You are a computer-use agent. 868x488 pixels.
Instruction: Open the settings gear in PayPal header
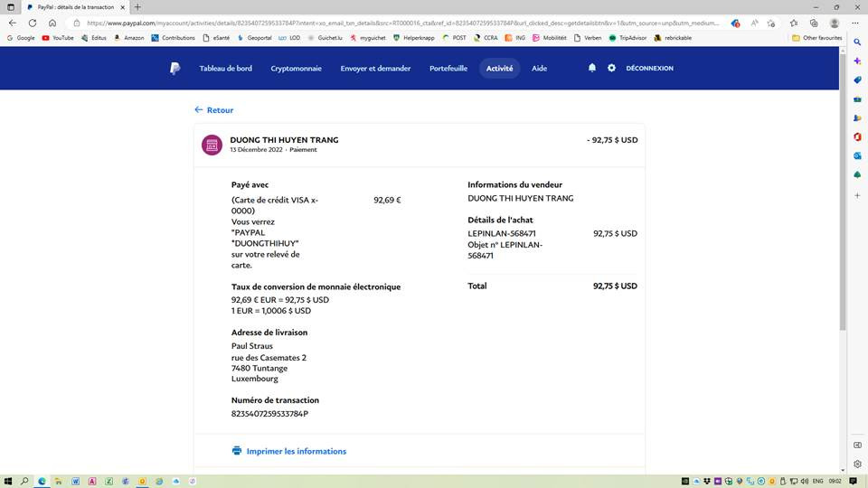611,68
